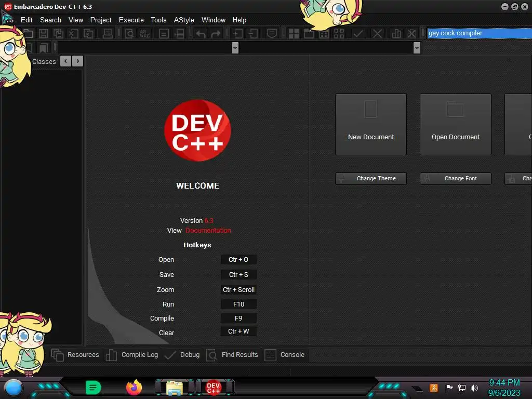Click the Remove from Project page-minus icon
This screenshot has width=532, height=399.
253,33
